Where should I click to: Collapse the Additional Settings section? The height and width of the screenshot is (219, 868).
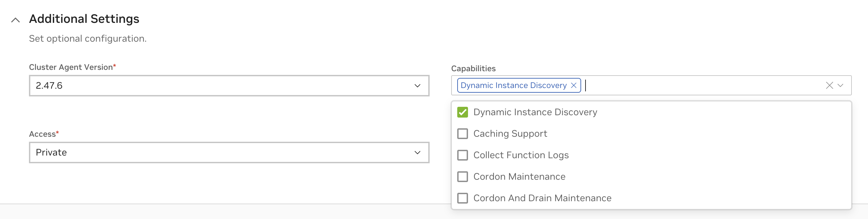[15, 19]
